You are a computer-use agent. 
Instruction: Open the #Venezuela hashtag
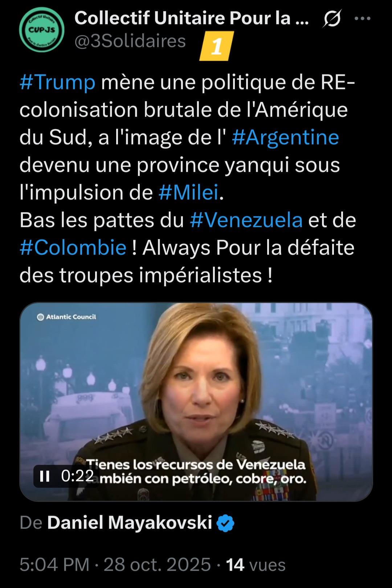pyautogui.click(x=246, y=220)
